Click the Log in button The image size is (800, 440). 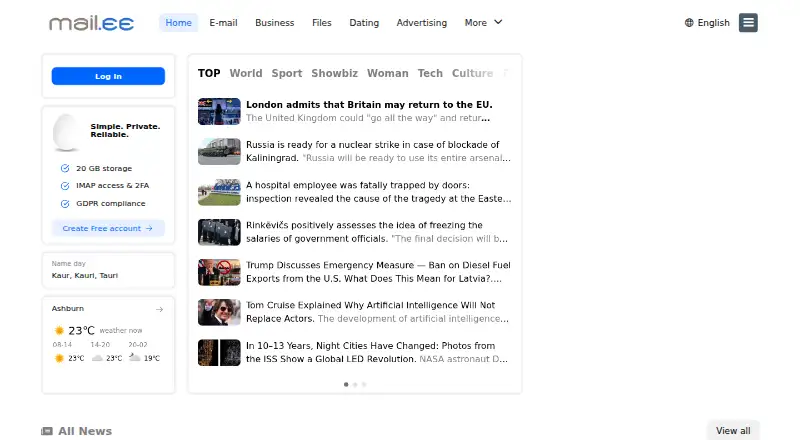click(108, 76)
